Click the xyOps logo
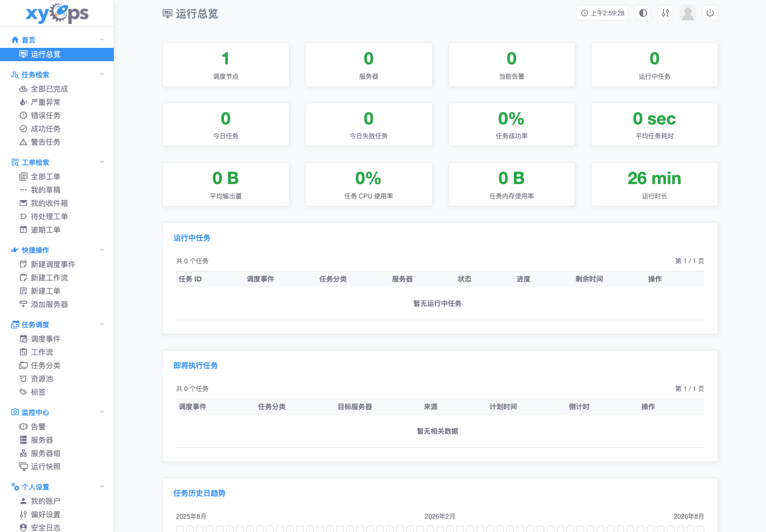The width and height of the screenshot is (766, 532). 57,13
